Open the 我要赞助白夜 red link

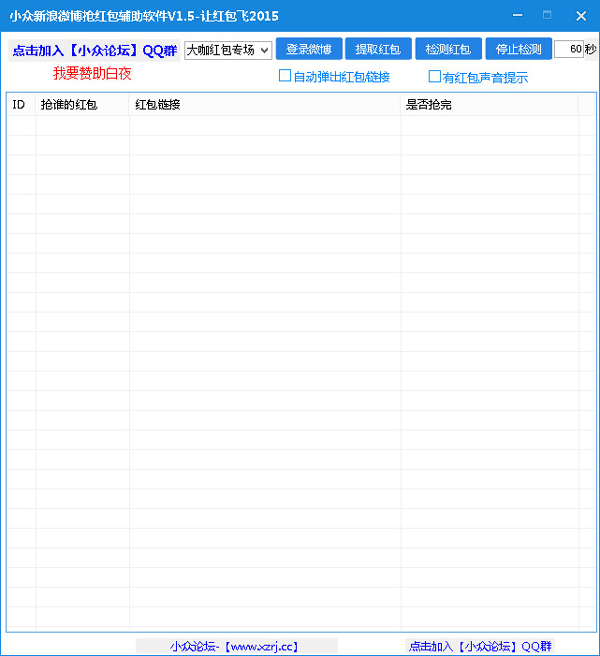(92, 73)
